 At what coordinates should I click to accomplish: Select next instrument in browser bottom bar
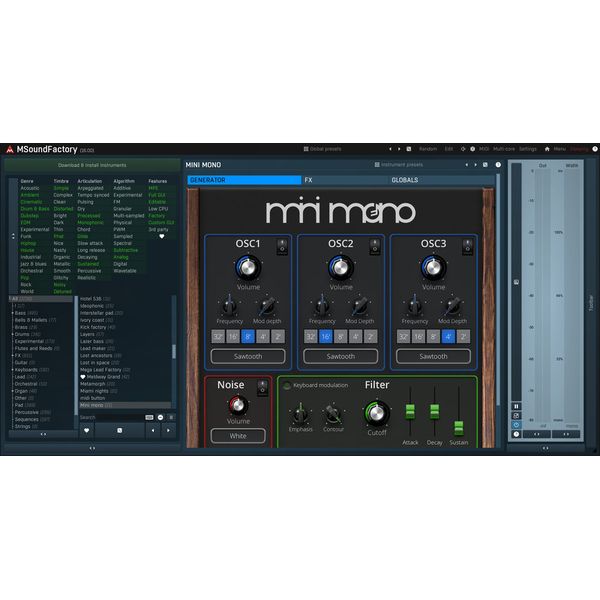click(x=168, y=430)
